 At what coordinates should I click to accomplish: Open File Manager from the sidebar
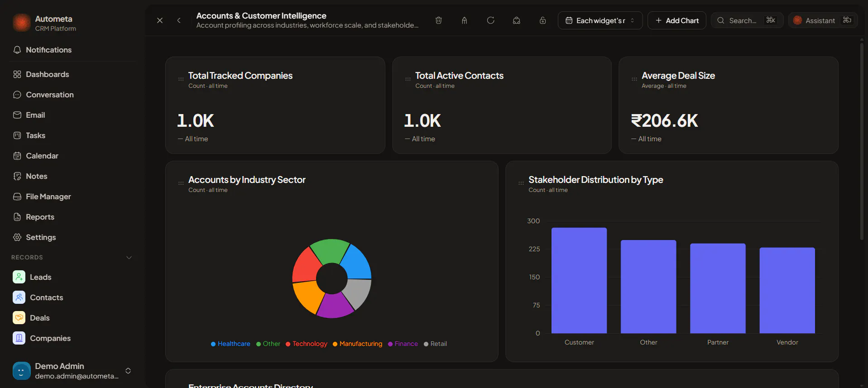tap(72, 196)
